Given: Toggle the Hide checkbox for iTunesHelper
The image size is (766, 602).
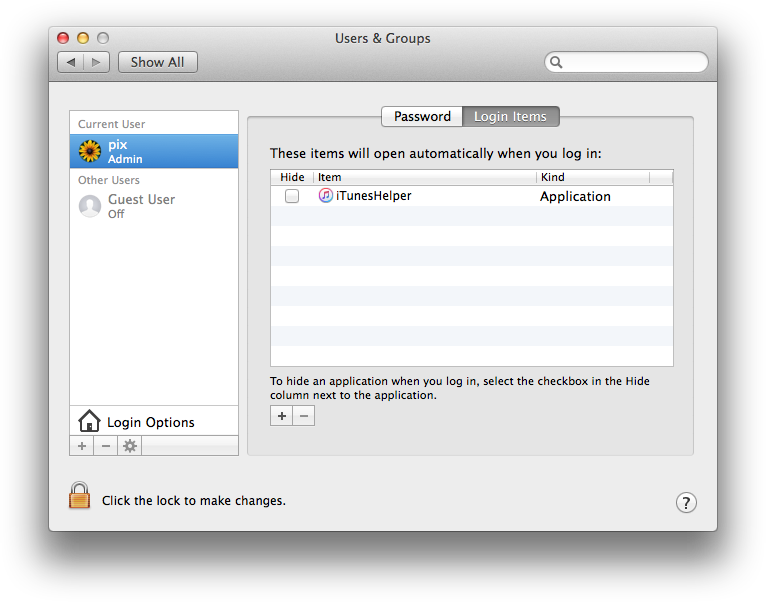Looking at the screenshot, I should point(292,197).
